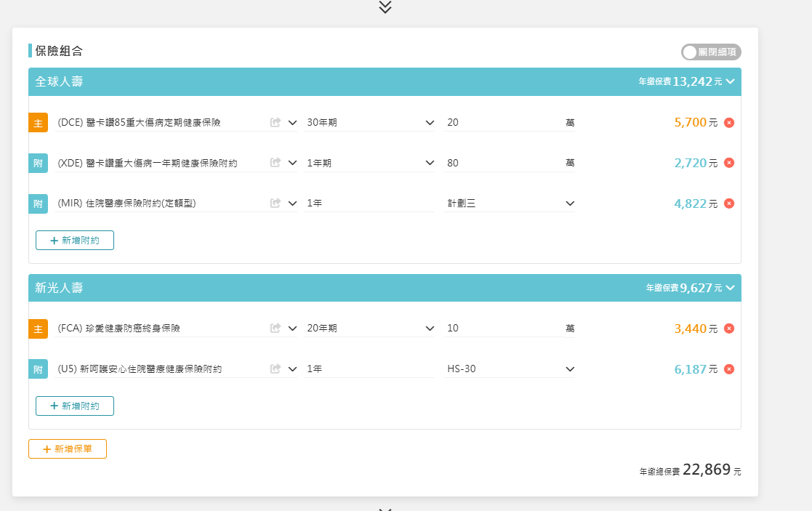812x511 pixels.
Task: Open share icon for DCE product
Action: click(x=276, y=123)
